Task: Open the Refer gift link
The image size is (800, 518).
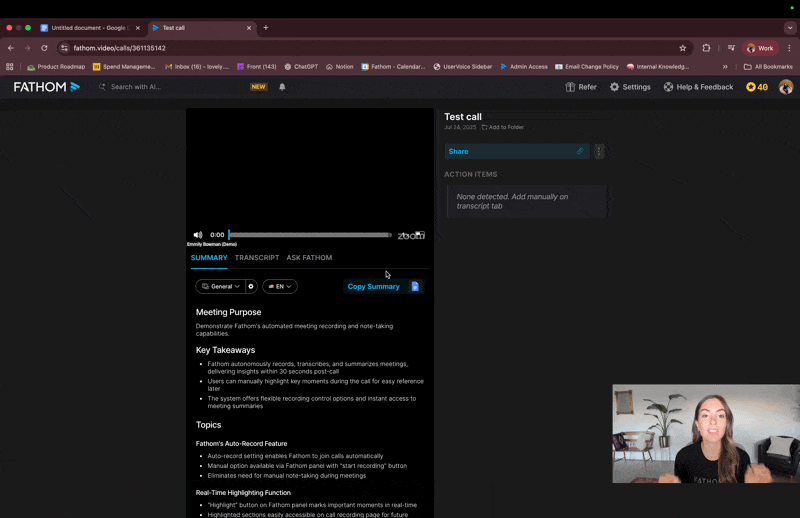Action: coord(581,87)
